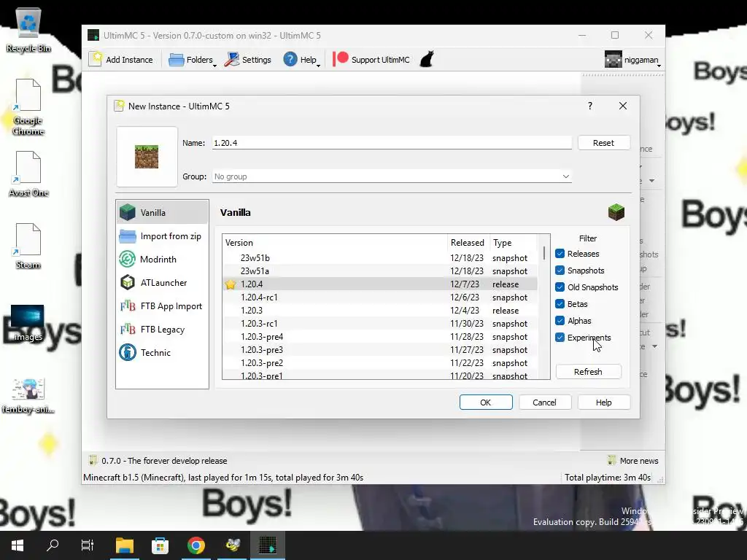
Task: Click the instance Name input field
Action: [x=392, y=143]
